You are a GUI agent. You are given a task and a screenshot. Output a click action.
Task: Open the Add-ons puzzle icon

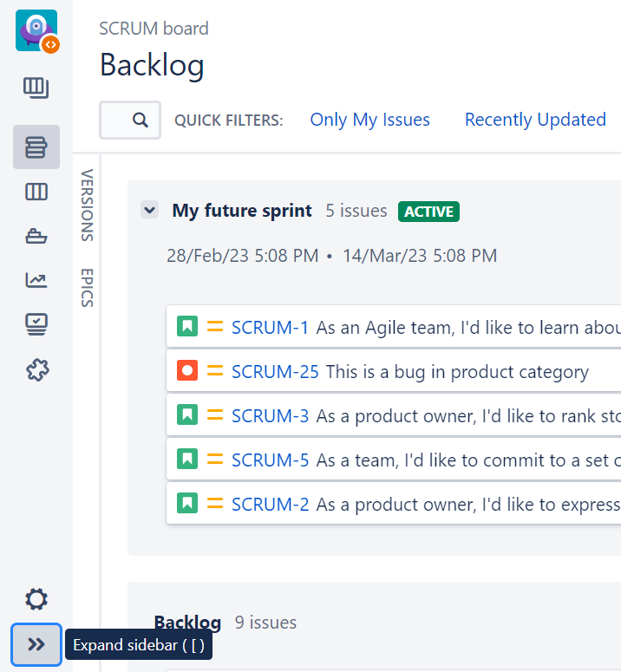pos(36,370)
